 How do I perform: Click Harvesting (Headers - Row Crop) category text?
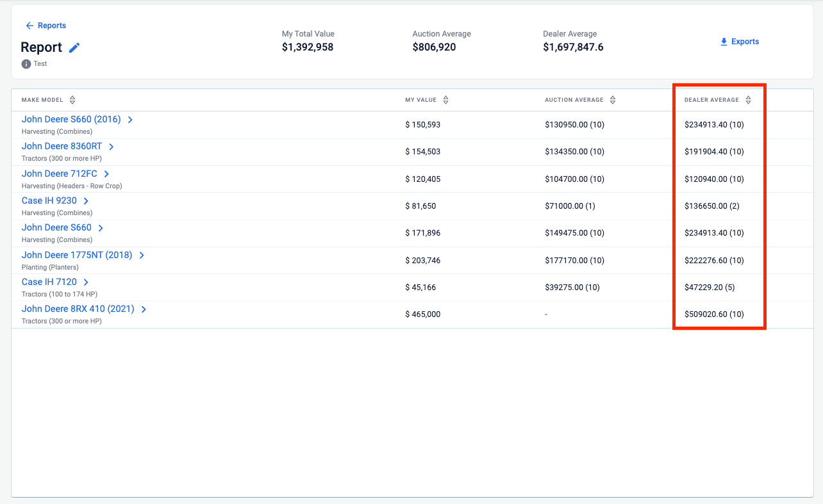[x=72, y=186]
